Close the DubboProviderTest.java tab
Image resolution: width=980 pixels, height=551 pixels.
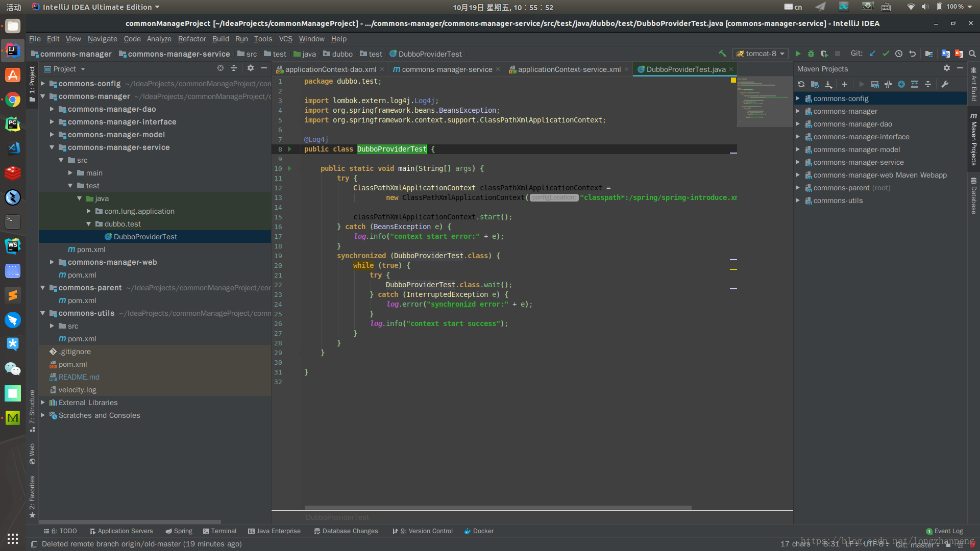click(731, 69)
